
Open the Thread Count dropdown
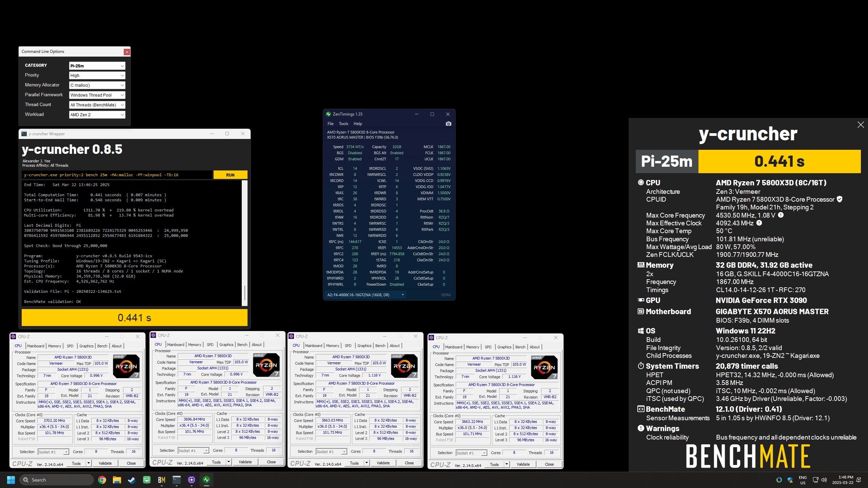[x=97, y=105]
